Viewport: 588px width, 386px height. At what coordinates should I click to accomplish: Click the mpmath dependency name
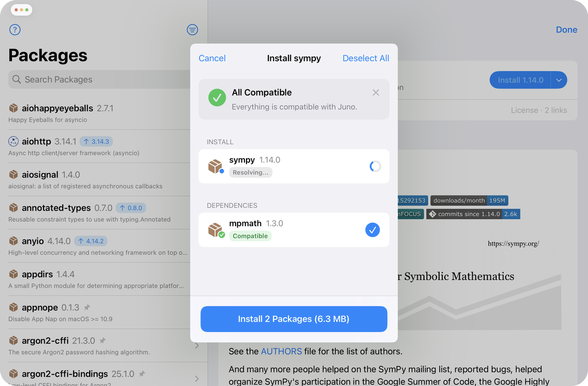click(x=245, y=224)
